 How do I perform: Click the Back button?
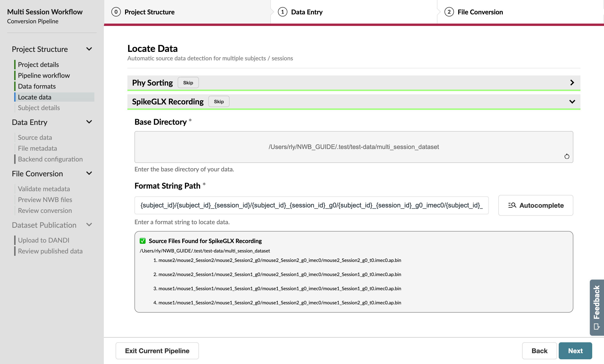point(539,351)
